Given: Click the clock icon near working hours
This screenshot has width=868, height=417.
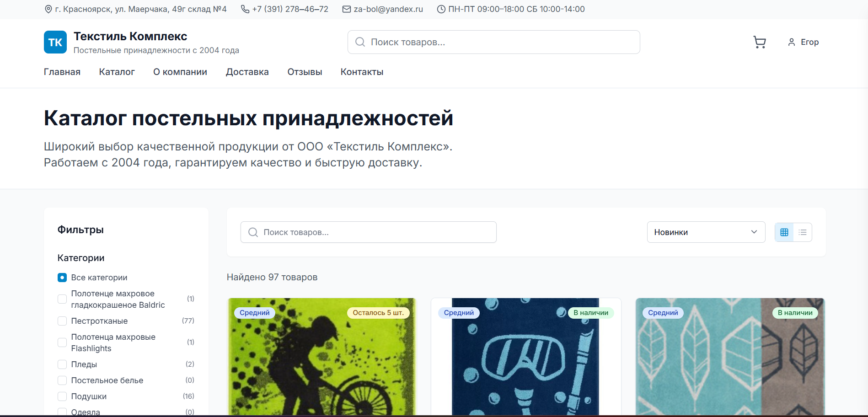Looking at the screenshot, I should 440,9.
